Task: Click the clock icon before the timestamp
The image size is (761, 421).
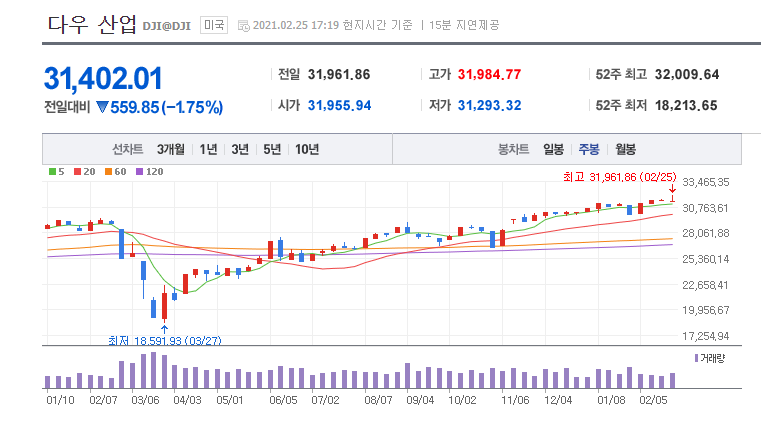Action: (x=244, y=25)
